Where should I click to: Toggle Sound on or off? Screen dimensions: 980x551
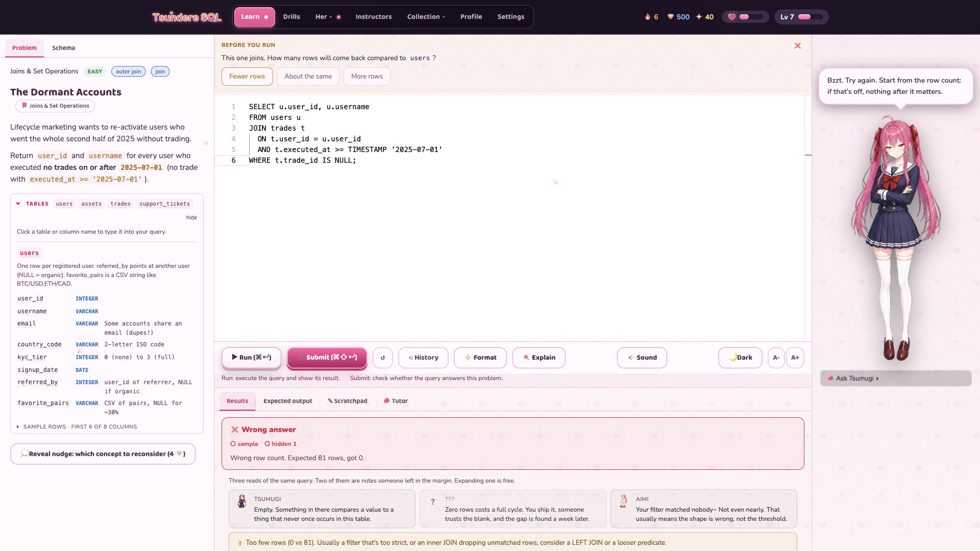(x=642, y=358)
